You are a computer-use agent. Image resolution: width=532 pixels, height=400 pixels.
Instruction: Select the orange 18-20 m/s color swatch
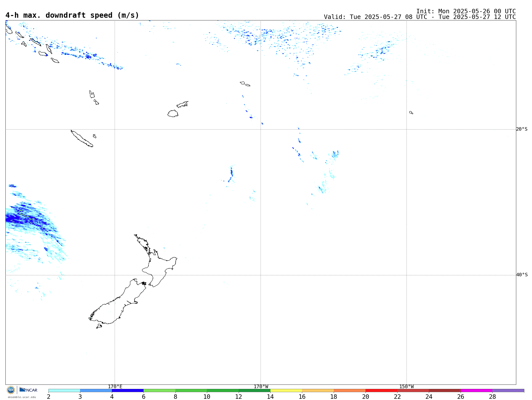(x=350, y=391)
